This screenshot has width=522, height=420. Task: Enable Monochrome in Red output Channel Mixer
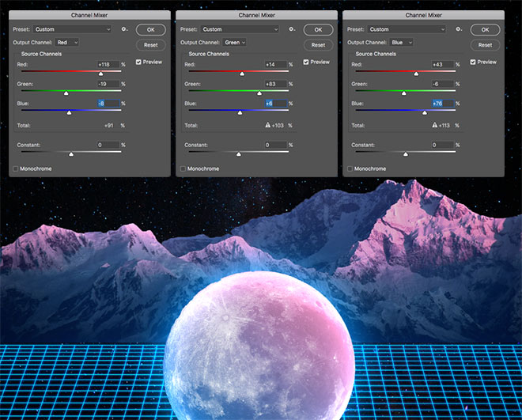tap(16, 168)
